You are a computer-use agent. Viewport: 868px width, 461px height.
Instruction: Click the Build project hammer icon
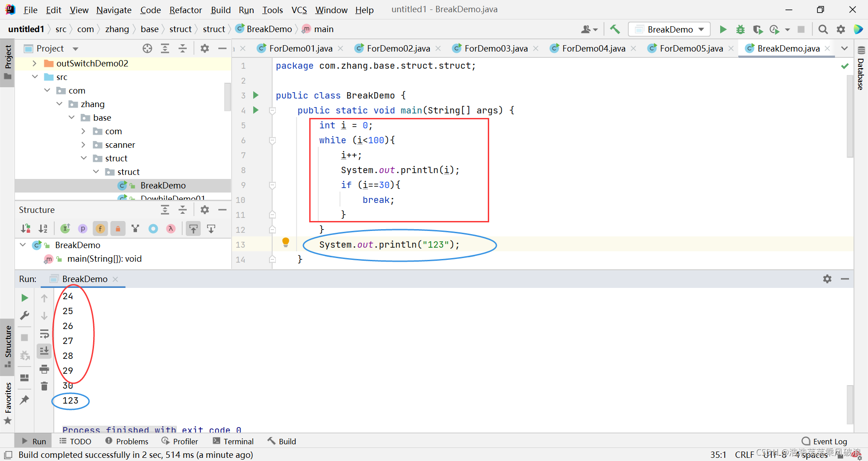[614, 29]
